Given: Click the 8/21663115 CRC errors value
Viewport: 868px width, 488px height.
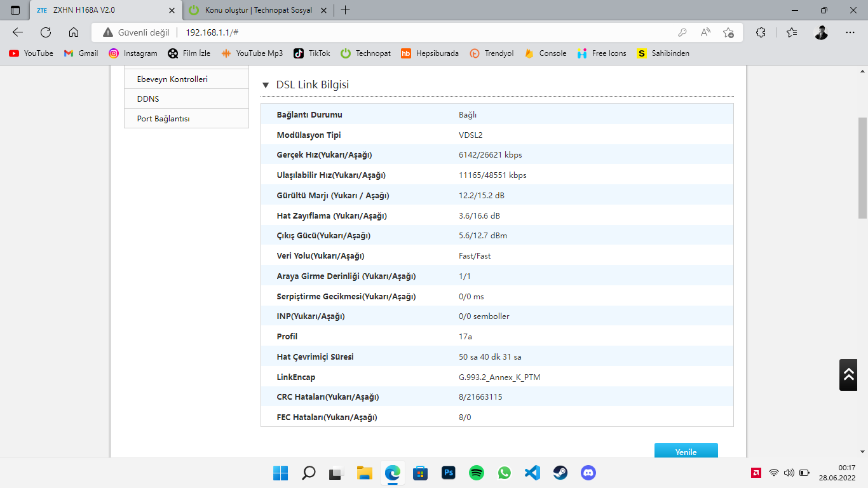Looking at the screenshot, I should pyautogui.click(x=480, y=397).
